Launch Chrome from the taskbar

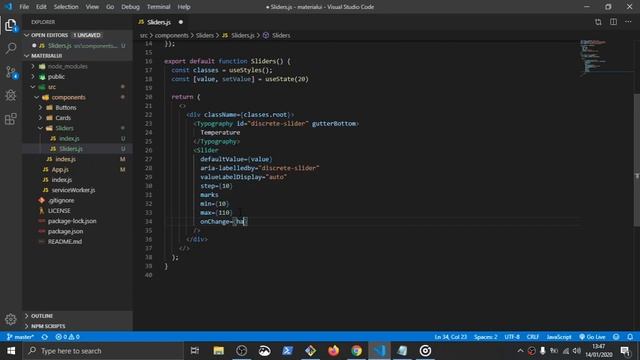click(x=356, y=351)
